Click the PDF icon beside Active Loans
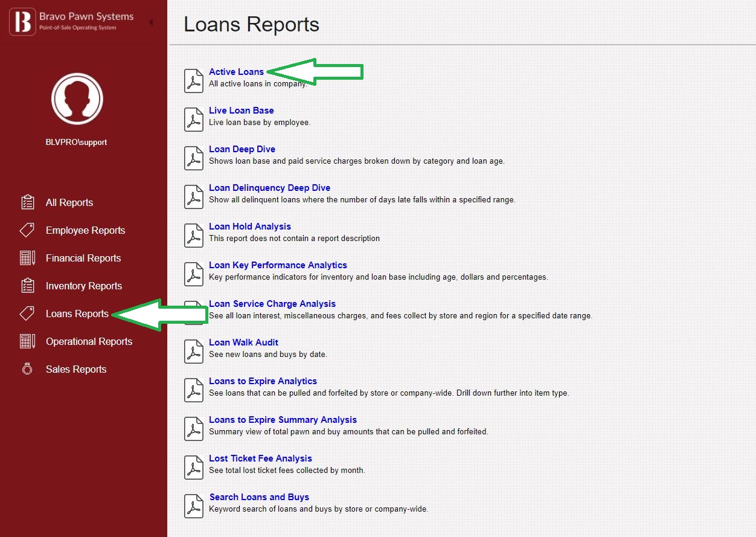This screenshot has height=537, width=756. (x=194, y=81)
